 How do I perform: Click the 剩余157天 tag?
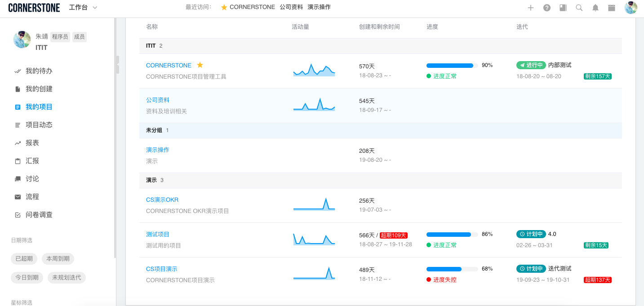point(598,76)
